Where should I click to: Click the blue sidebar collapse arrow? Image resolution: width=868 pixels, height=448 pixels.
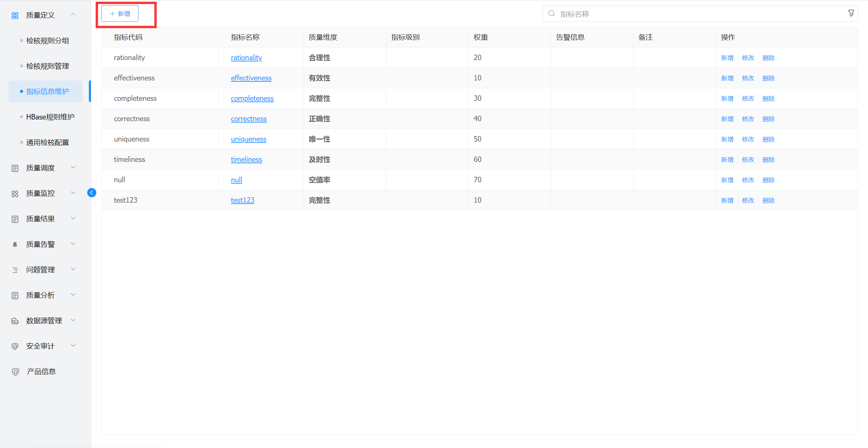tap(92, 193)
